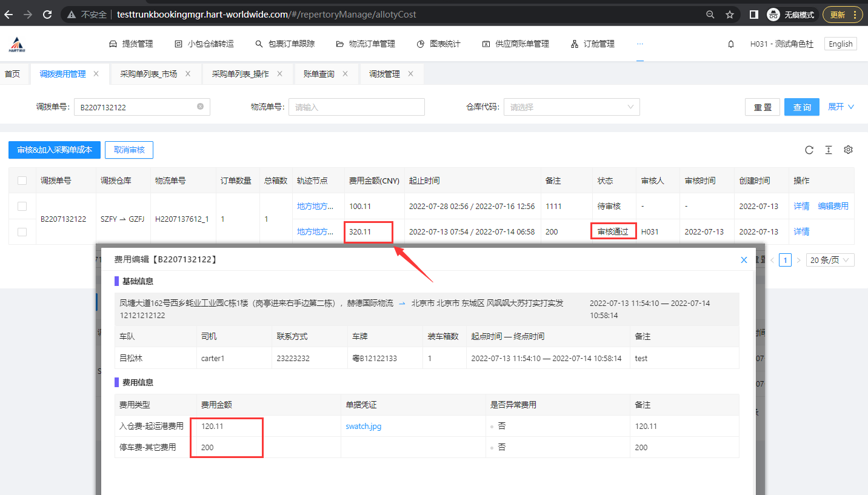Image resolution: width=868 pixels, height=495 pixels.
Task: Check the 待审核 row checkbox
Action: click(x=22, y=206)
